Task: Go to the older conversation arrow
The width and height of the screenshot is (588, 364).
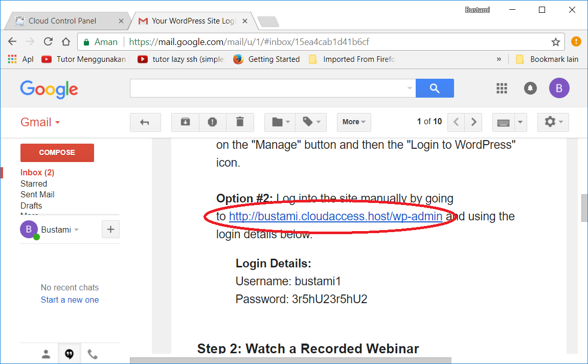Action: [473, 122]
